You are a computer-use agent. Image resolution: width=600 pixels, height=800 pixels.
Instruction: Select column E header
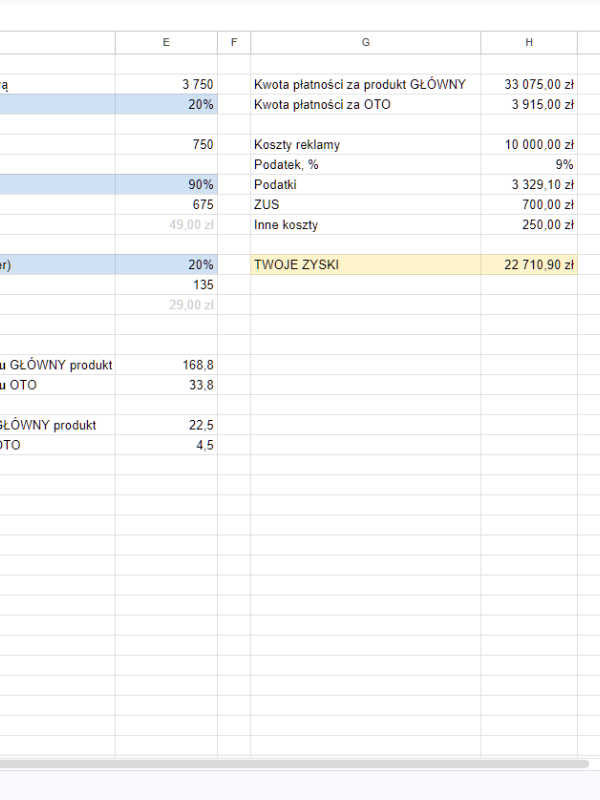tap(166, 42)
